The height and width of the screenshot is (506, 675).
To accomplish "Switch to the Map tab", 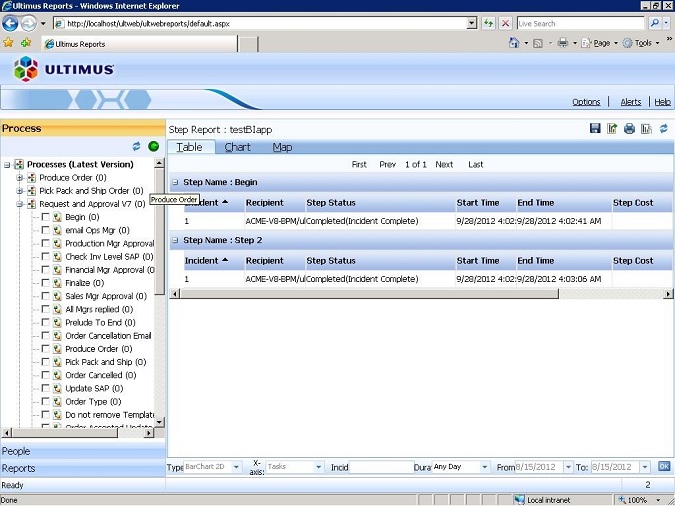I will (x=282, y=147).
